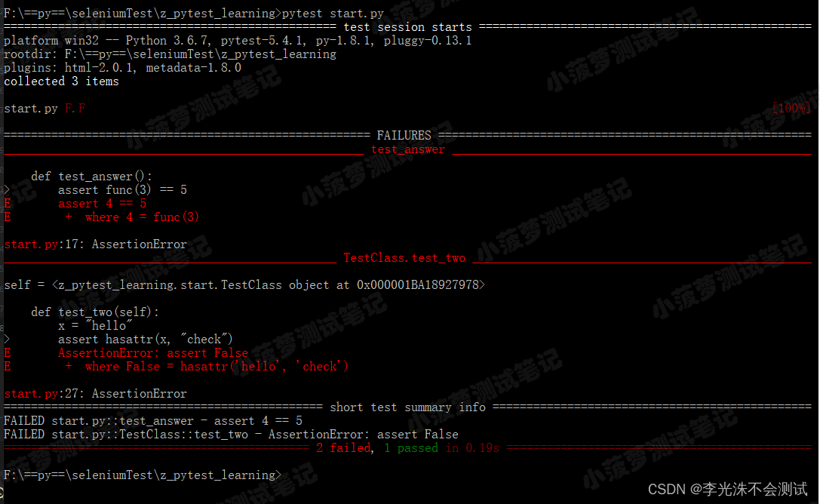Click the 'start.py:27: AssertionError' location reference
This screenshot has width=820, height=504.
[x=95, y=394]
